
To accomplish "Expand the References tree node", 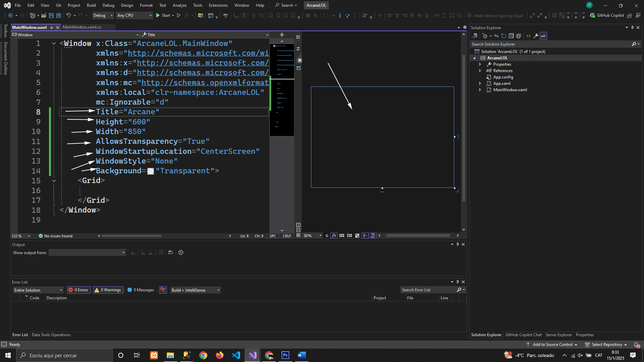I will 480,71.
